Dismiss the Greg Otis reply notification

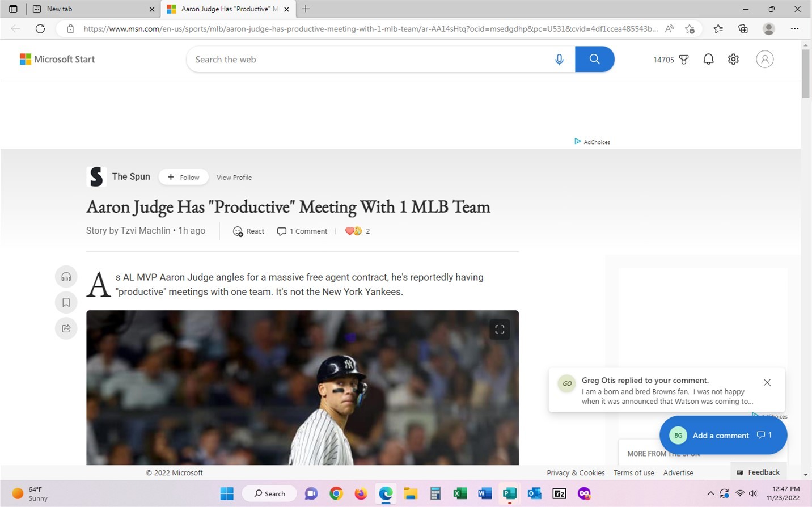(767, 382)
